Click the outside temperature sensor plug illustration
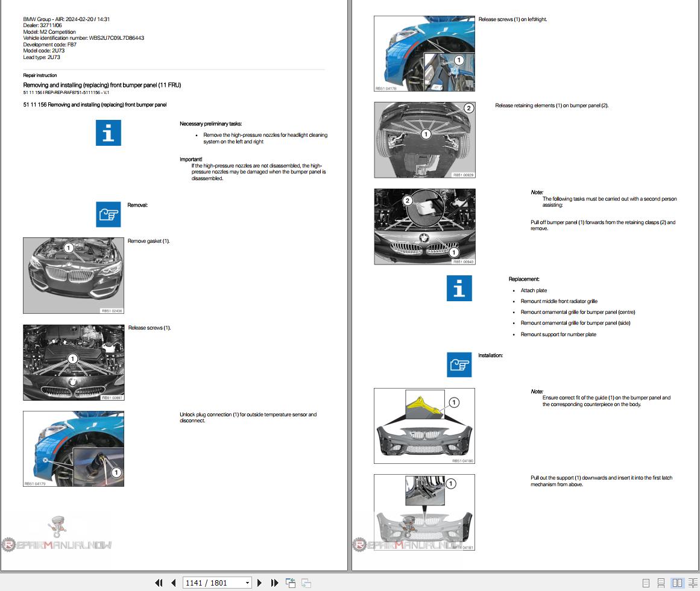 pyautogui.click(x=74, y=449)
